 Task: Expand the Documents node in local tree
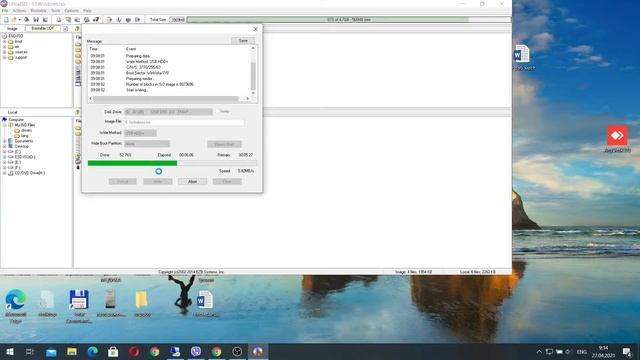pyautogui.click(x=4, y=141)
